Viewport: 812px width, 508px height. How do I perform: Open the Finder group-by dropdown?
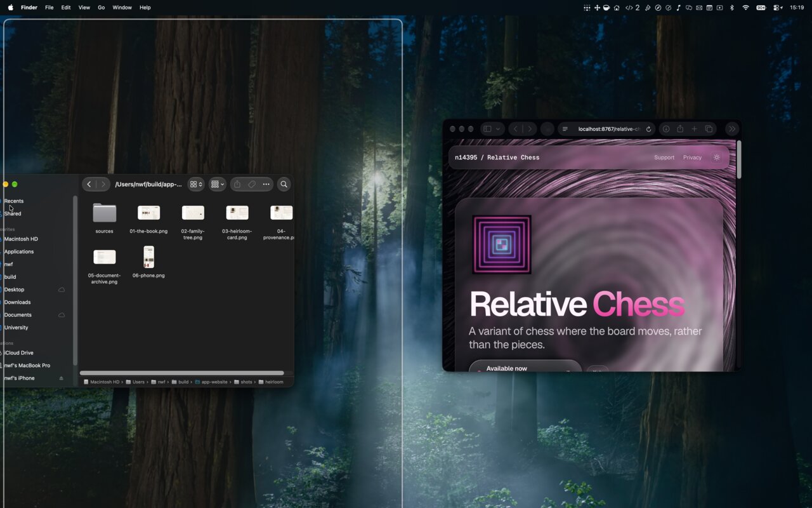coord(218,184)
